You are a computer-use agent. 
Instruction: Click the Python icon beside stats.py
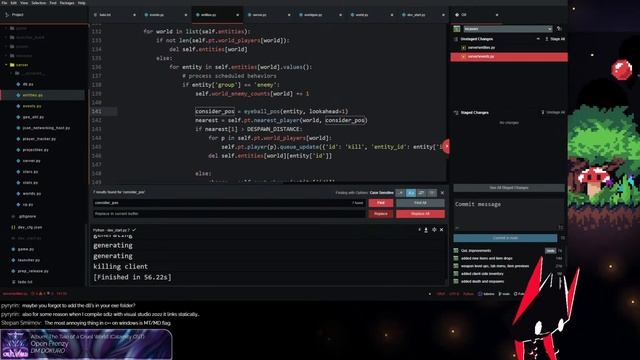tap(18, 183)
